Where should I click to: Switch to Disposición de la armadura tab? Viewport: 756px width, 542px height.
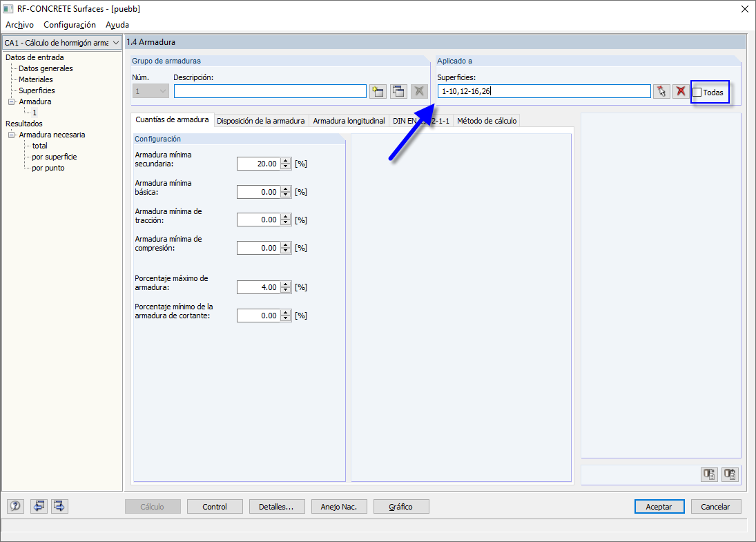[x=261, y=121]
